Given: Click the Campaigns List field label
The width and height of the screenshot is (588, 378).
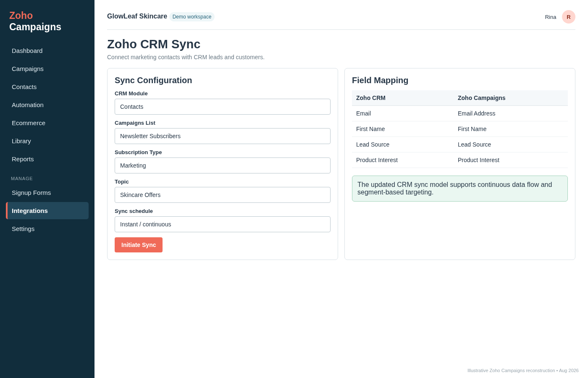Looking at the screenshot, I should click(x=135, y=123).
